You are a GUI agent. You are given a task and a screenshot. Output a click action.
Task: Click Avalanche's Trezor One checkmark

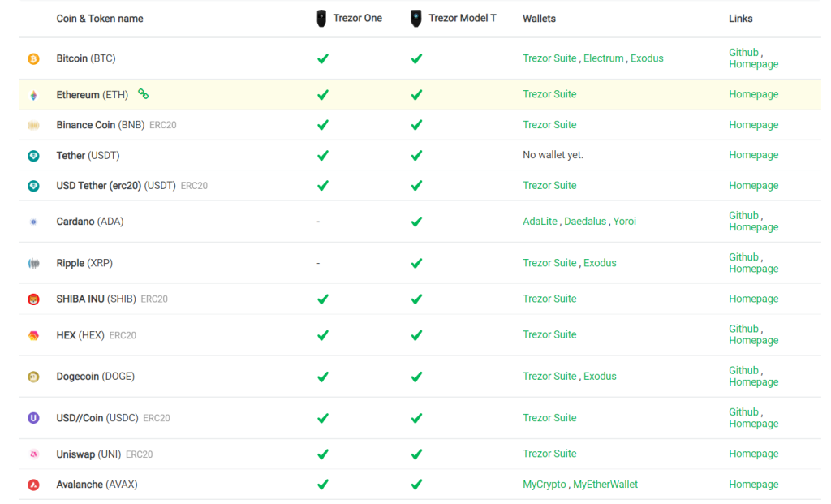(x=323, y=485)
